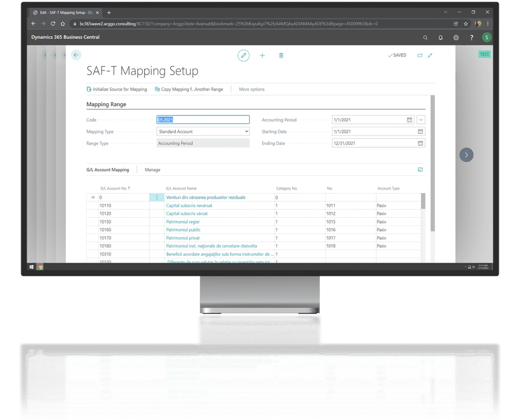Viewport: 520px width, 420px height.
Task: Open the notifications bell
Action: pos(440,38)
